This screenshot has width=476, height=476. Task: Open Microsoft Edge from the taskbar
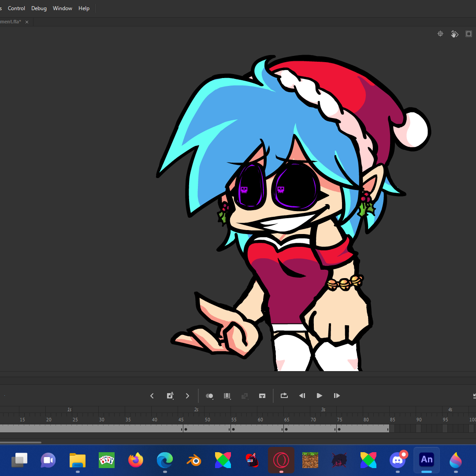coord(165,460)
